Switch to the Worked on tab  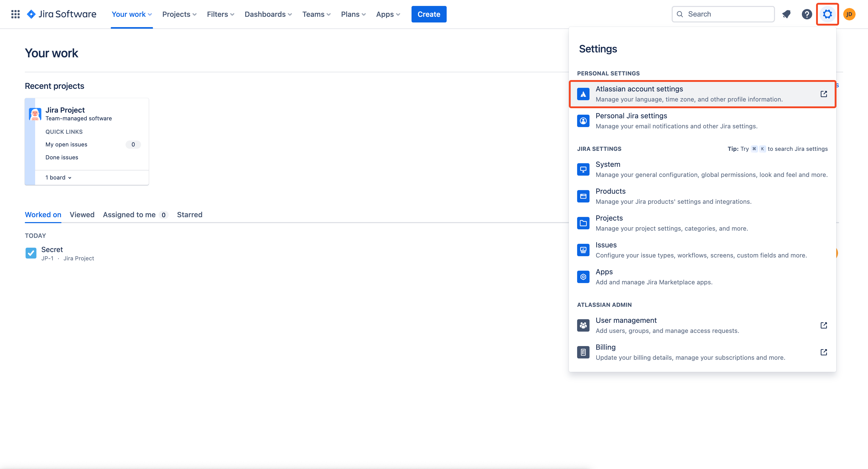pos(43,215)
